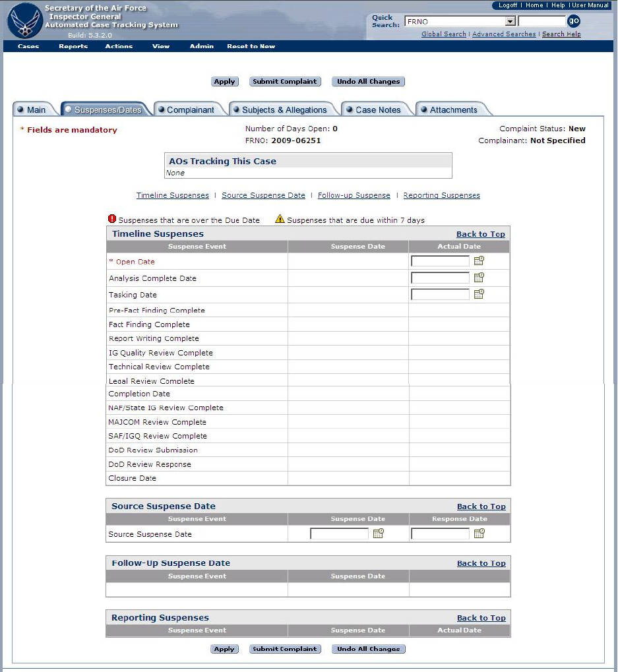Click Back to Top in Timeline Suspenses
The height and width of the screenshot is (672, 618).
coord(481,234)
